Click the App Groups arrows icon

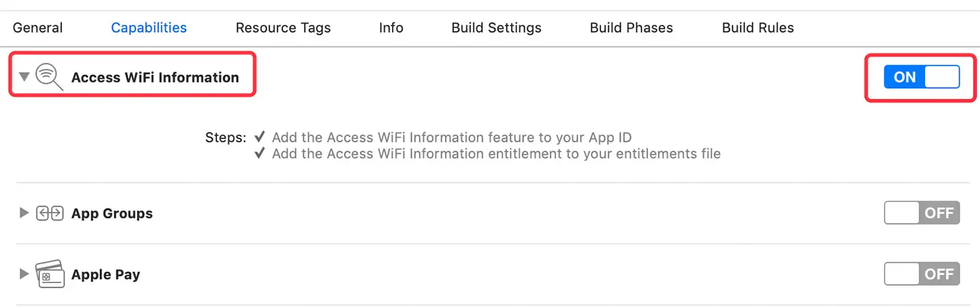(50, 213)
